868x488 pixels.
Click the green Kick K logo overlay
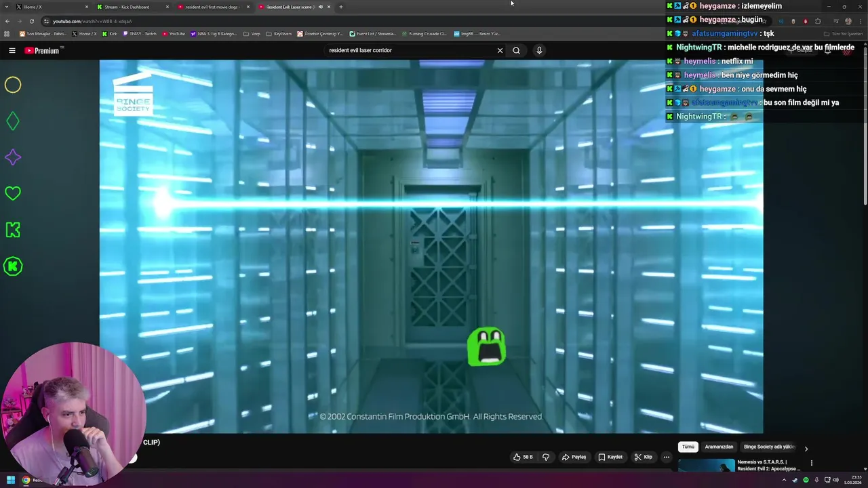[x=13, y=230]
